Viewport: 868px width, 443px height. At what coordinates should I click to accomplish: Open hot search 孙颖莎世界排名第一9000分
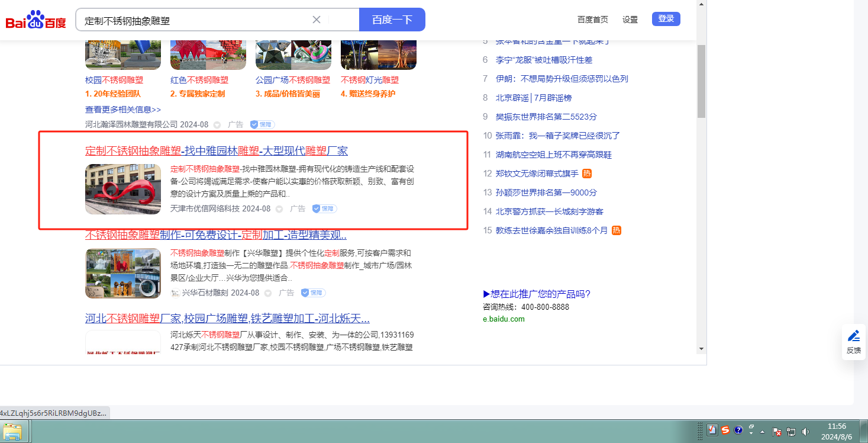click(546, 192)
